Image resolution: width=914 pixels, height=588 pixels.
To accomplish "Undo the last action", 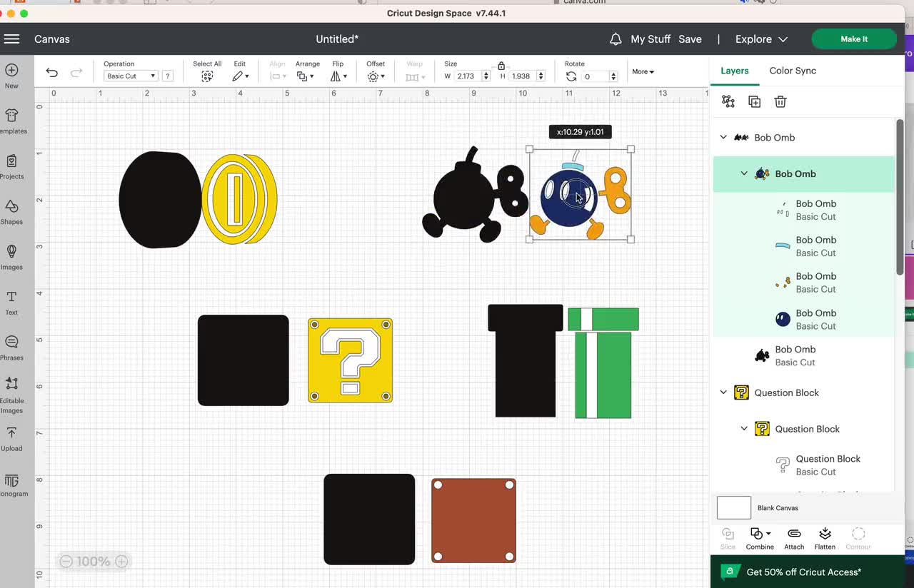I will tap(51, 72).
